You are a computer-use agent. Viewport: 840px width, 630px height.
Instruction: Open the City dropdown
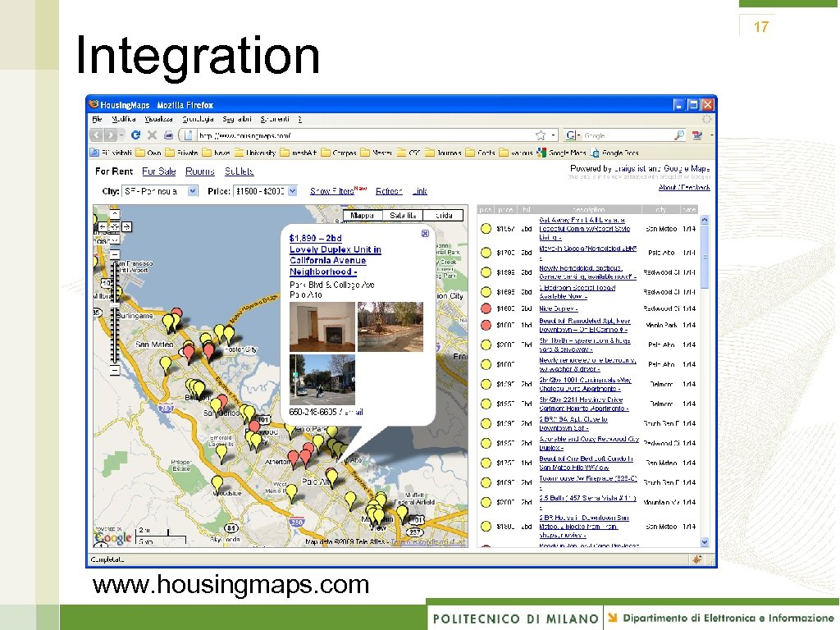click(x=193, y=190)
